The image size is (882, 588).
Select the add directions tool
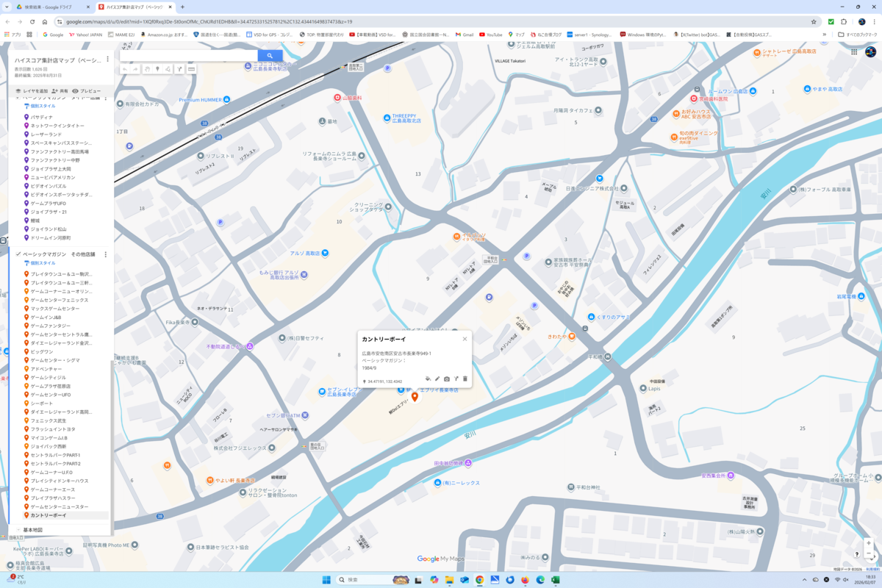pos(180,69)
